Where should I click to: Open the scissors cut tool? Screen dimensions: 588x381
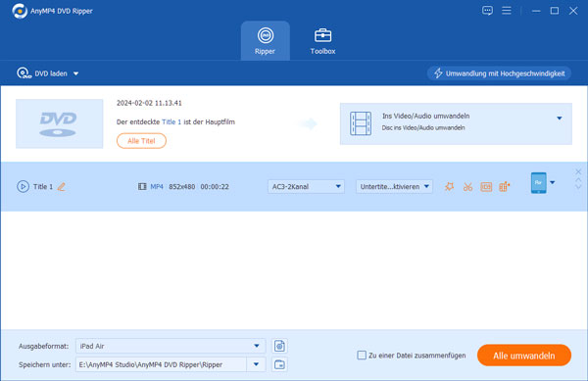[467, 186]
